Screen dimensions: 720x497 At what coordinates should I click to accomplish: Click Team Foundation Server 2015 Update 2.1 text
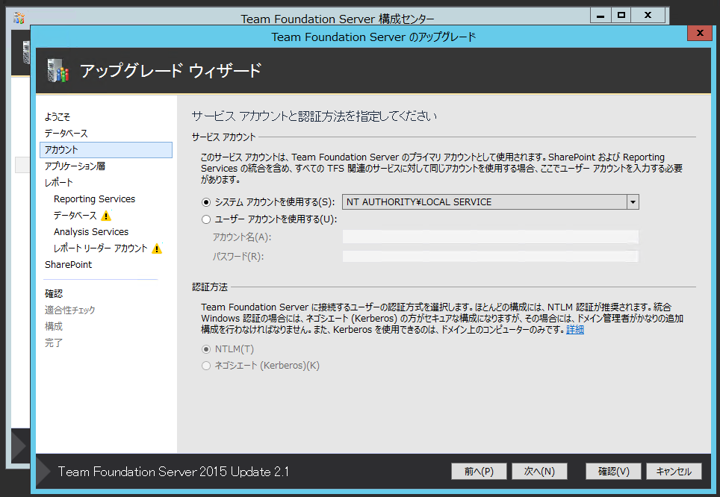(x=174, y=472)
